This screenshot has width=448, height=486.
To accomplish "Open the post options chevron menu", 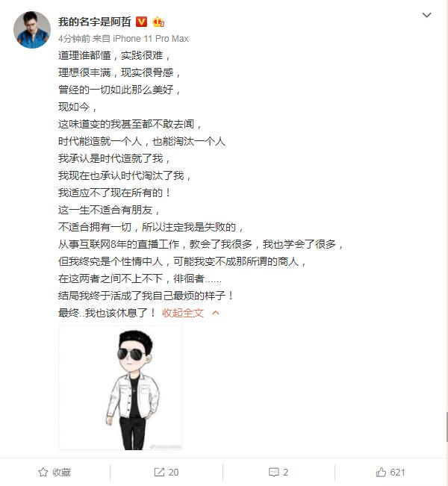I will (426, 15).
